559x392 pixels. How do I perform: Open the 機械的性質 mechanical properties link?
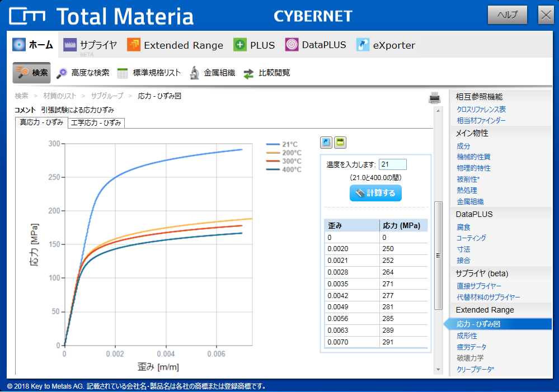[474, 157]
